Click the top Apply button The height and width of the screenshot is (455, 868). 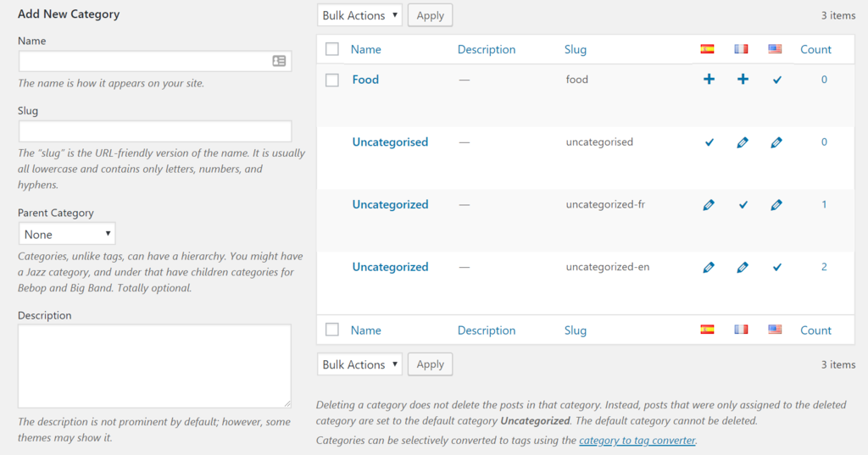430,15
